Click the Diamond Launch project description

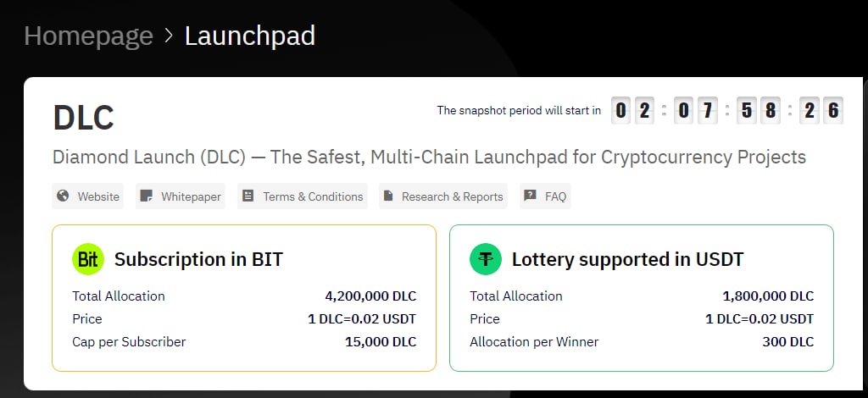click(x=429, y=158)
